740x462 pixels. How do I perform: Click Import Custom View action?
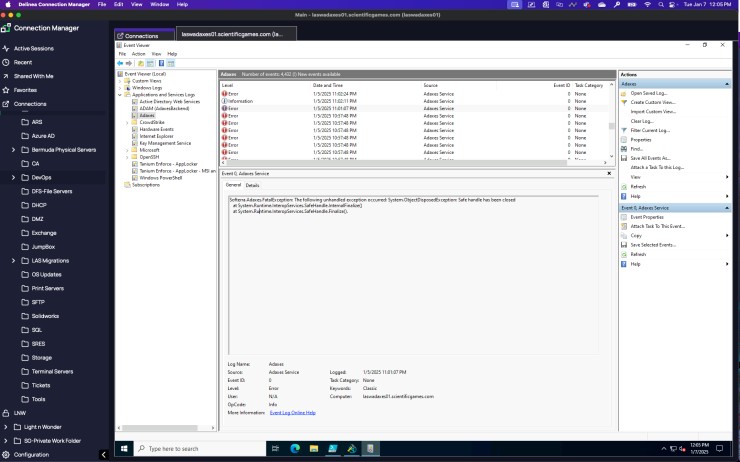(x=653, y=111)
